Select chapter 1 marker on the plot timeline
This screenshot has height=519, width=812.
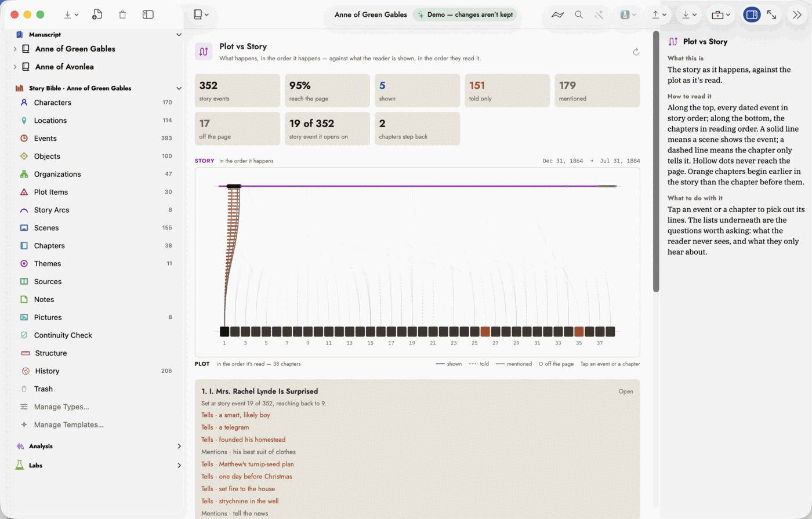[x=224, y=332]
